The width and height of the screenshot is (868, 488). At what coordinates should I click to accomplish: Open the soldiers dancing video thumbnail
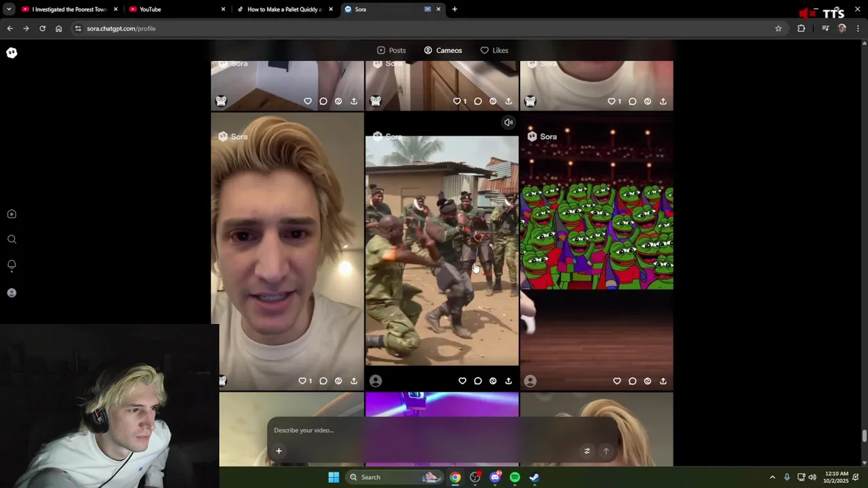tap(442, 251)
